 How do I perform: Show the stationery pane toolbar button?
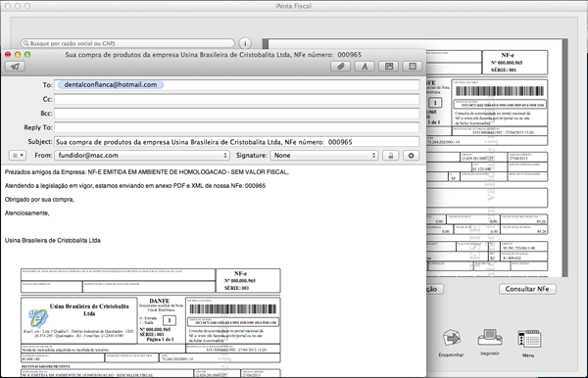coord(413,67)
